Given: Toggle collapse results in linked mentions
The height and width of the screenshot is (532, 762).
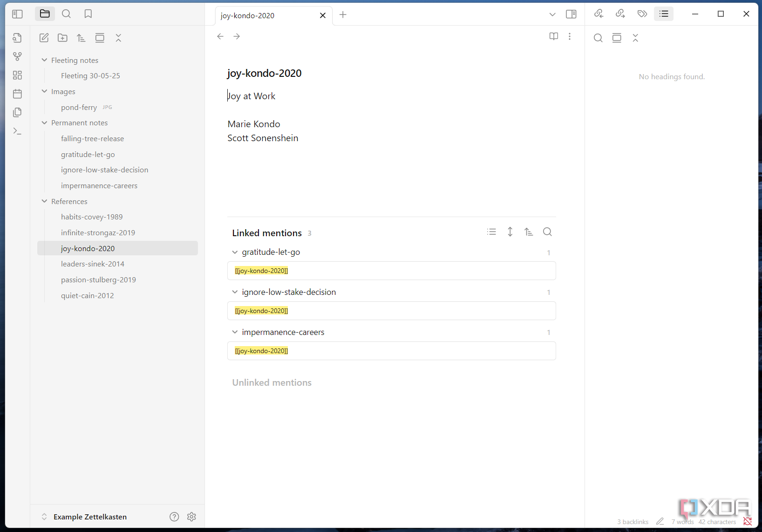Looking at the screenshot, I should [491, 232].
